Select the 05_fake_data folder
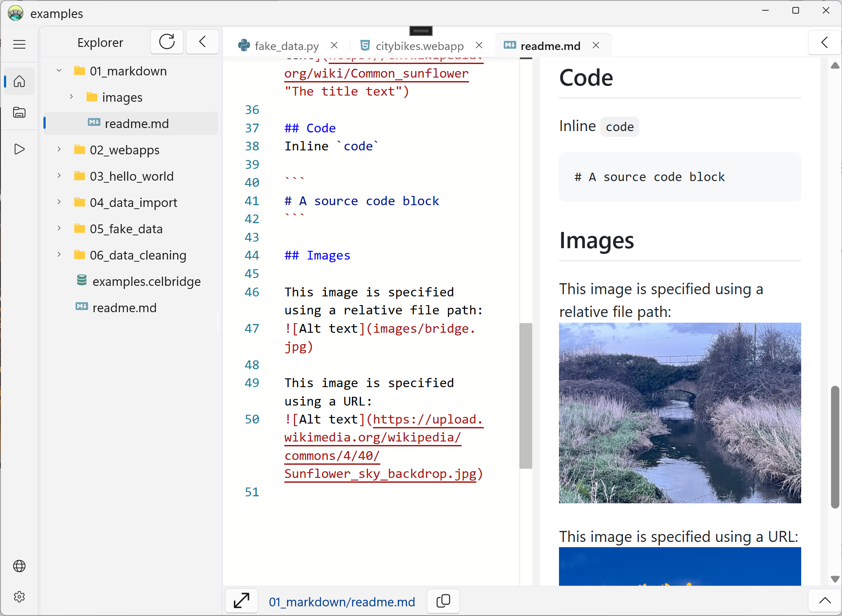Viewport: 842px width, 616px height. coord(126,229)
